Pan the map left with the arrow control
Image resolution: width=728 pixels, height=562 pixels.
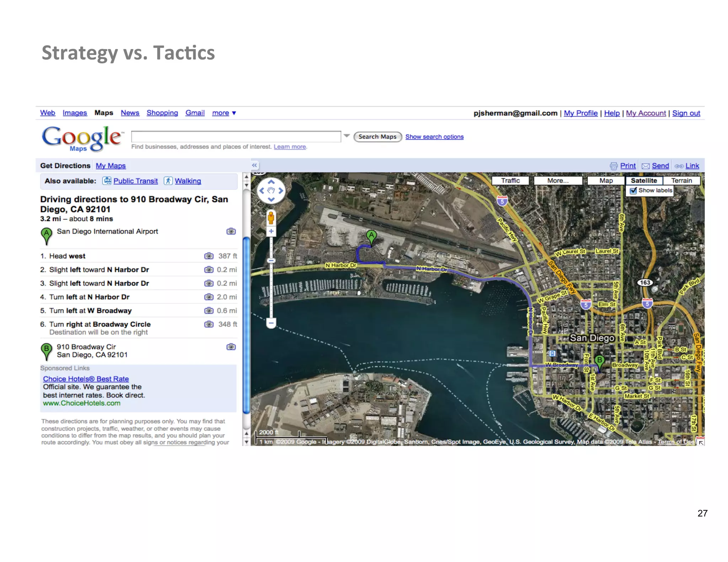(262, 191)
